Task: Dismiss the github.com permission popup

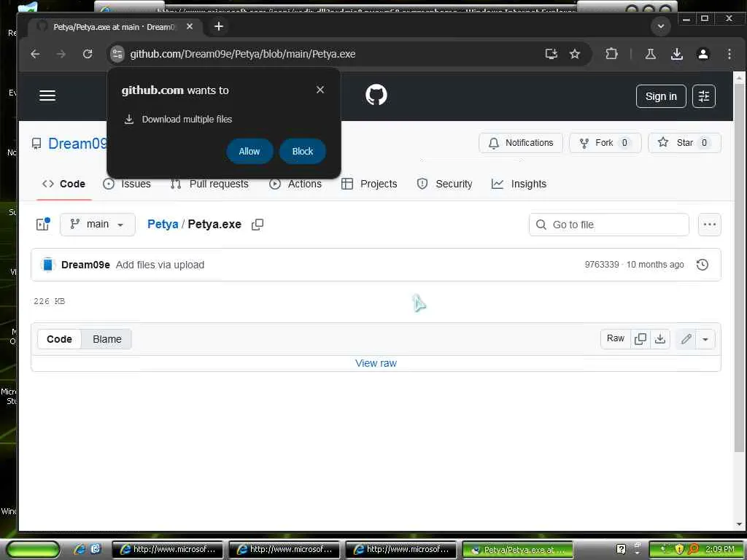Action: (320, 90)
